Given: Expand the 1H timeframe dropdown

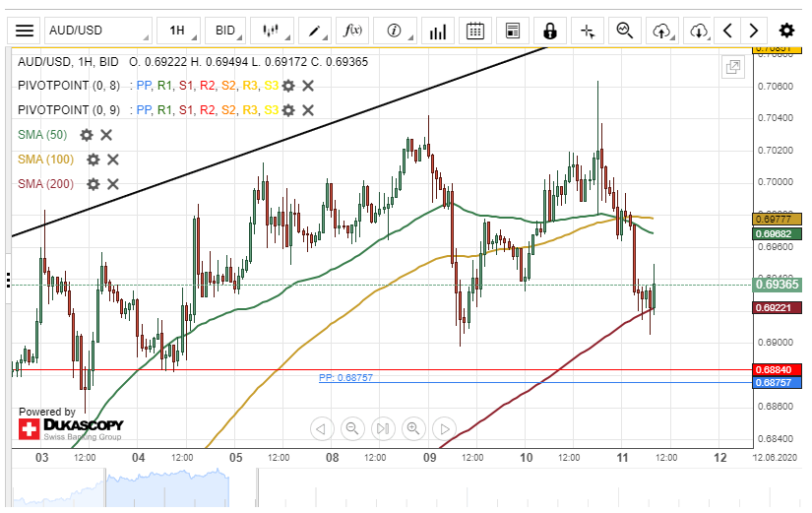Looking at the screenshot, I should (x=183, y=31).
